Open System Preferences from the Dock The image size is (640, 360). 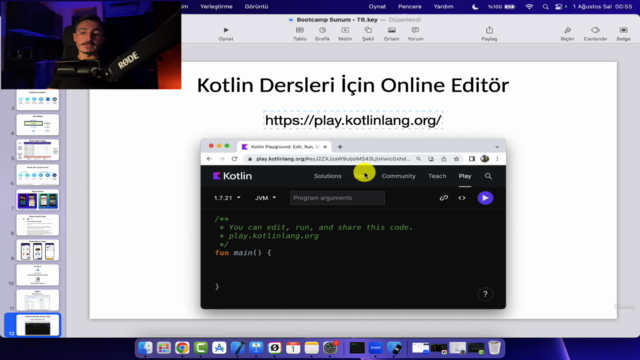[330, 348]
